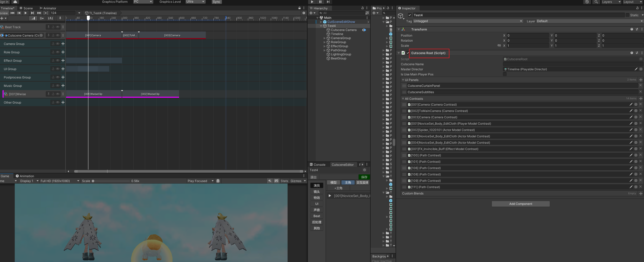
Task: Toggle the Static checkbox for Test4
Action: click(627, 15)
